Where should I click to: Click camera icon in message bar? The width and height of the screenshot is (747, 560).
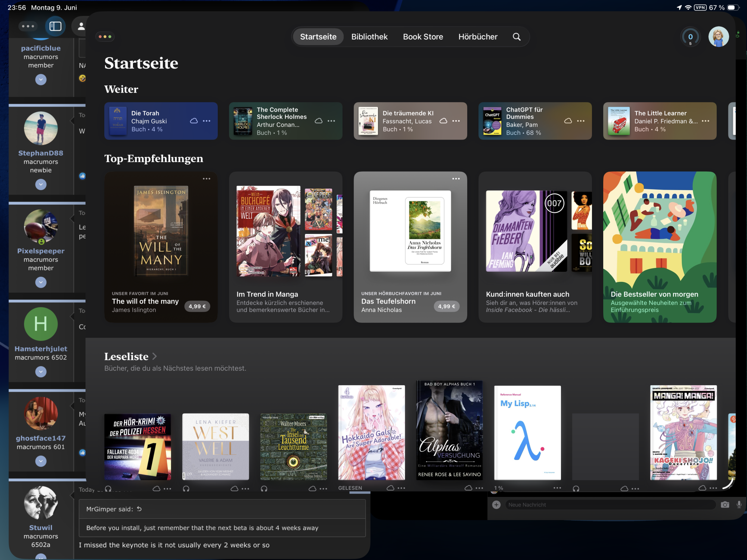[x=725, y=505]
